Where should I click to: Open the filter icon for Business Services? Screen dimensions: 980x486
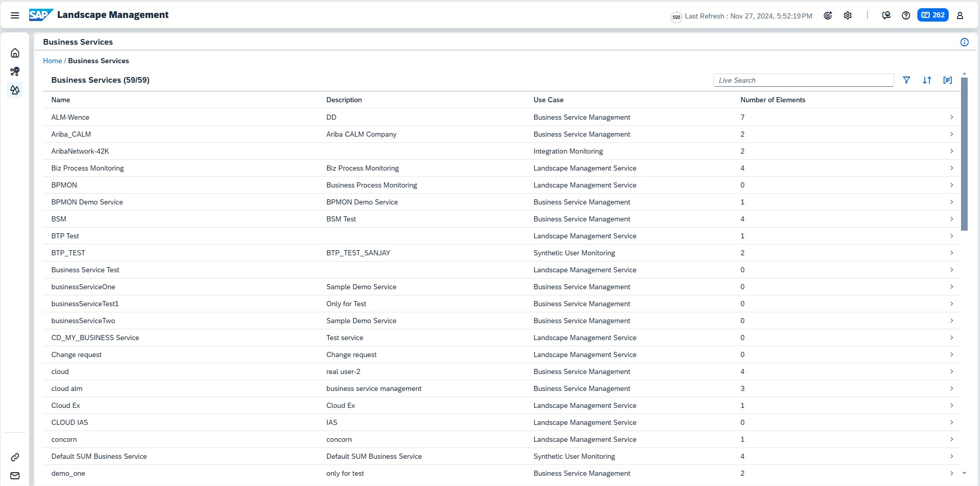907,80
